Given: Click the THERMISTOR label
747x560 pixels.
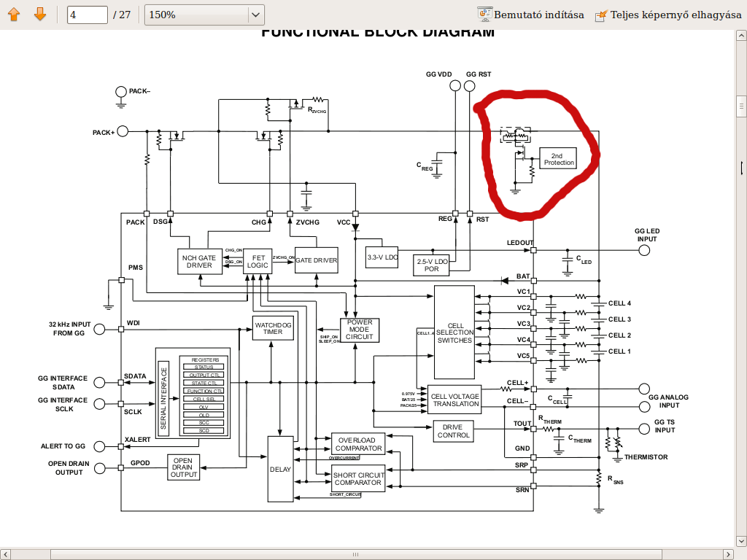Looking at the screenshot, I should point(646,457).
